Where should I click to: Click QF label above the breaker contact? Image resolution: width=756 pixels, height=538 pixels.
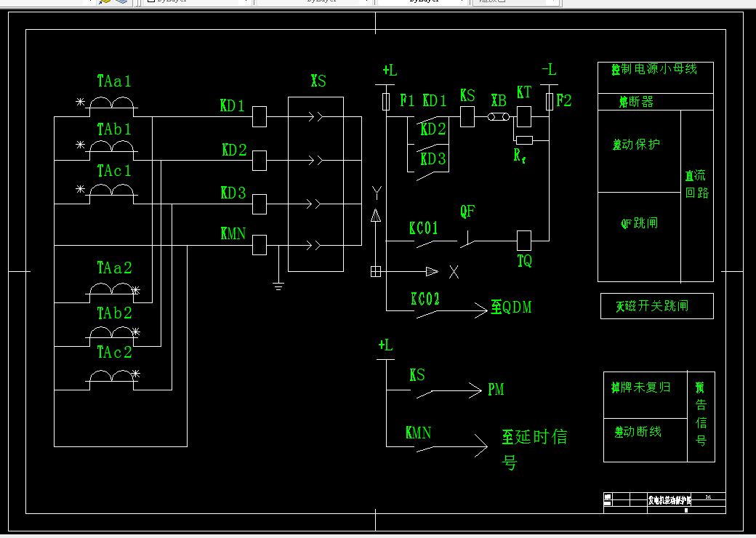click(x=467, y=211)
